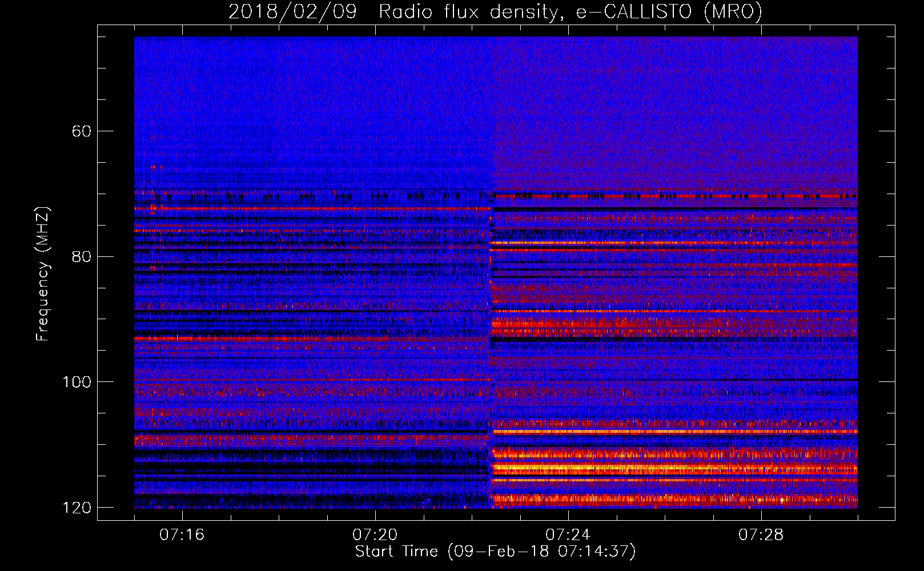Click the 07:16 time tick label
Screen dimensions: 924x571
point(182,535)
